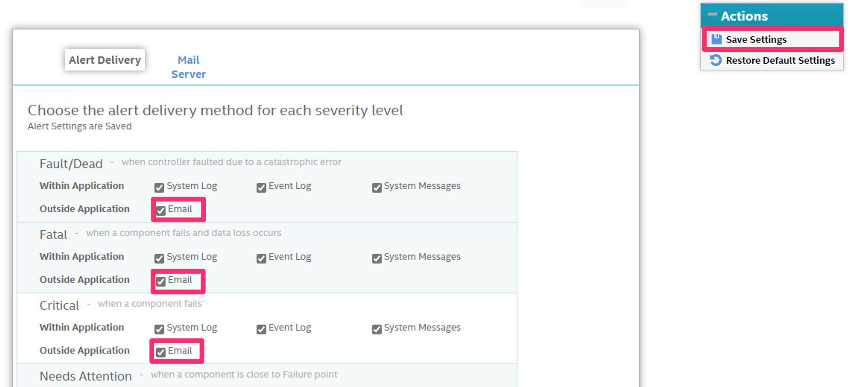Click 'Choose the alert delivery method' heading
868x387 pixels.
pyautogui.click(x=215, y=110)
